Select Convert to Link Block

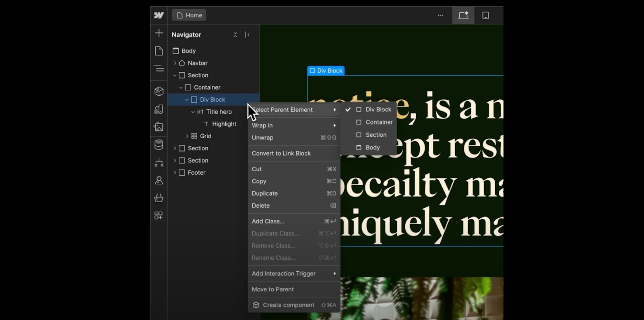281,153
